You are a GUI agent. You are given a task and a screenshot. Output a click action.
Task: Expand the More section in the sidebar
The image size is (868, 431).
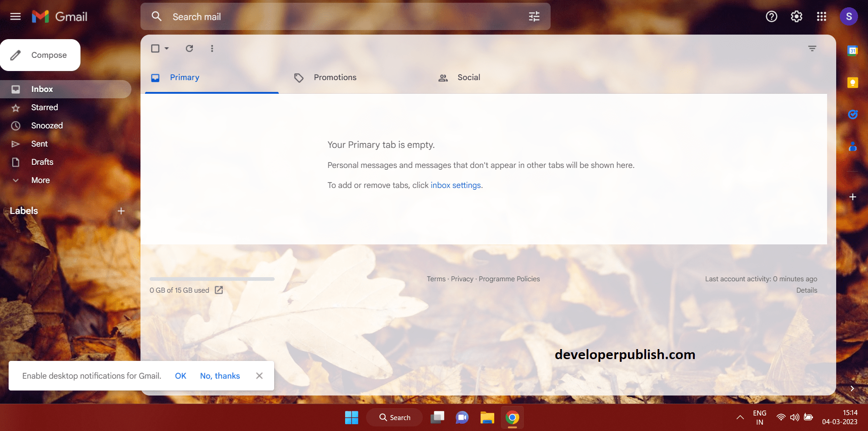(40, 180)
